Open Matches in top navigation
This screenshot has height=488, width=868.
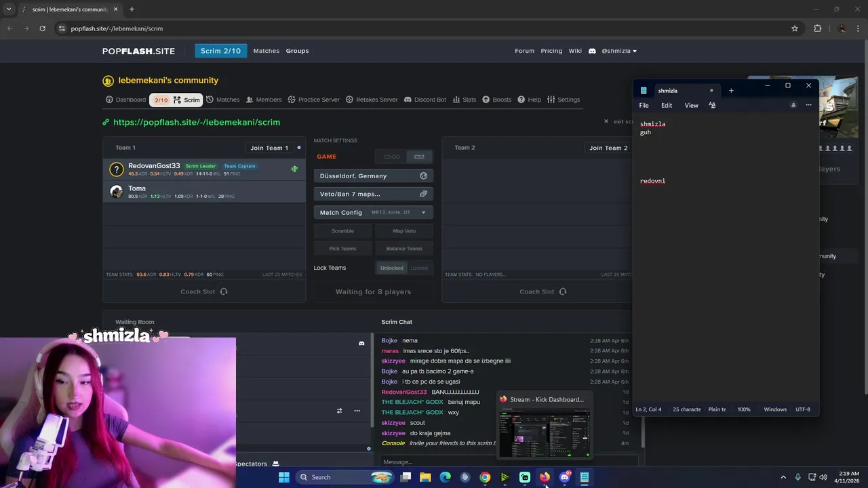pos(267,51)
